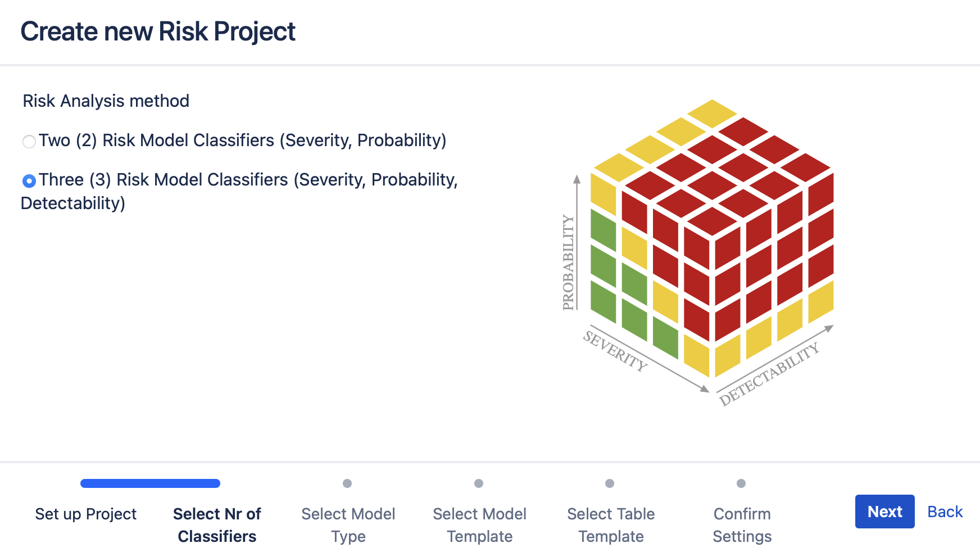Viewport: 980px width, 552px height.
Task: Navigate to Confirm Settings step
Action: tap(741, 524)
